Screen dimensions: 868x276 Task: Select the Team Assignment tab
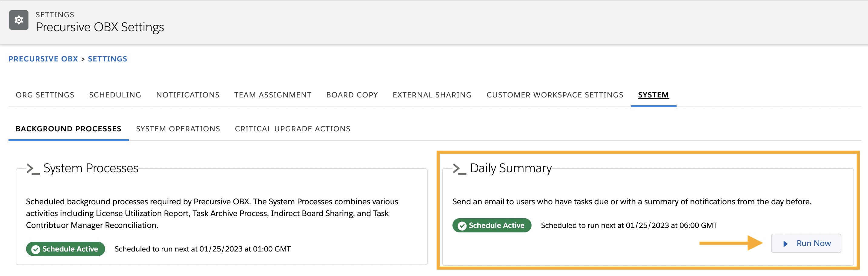point(273,95)
